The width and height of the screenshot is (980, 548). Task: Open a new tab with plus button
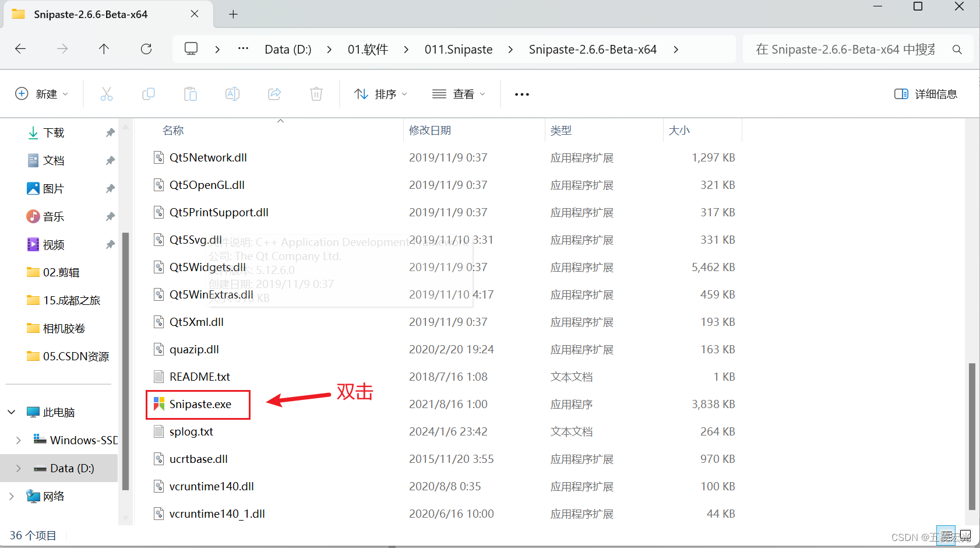click(x=233, y=14)
